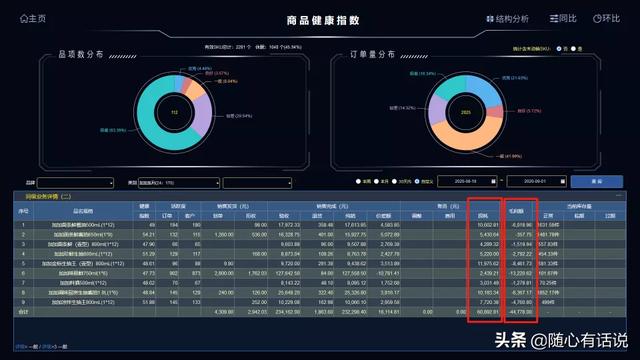Select 否 for the SKU statistic option
Screen dimensions: 640x360
(x=559, y=49)
